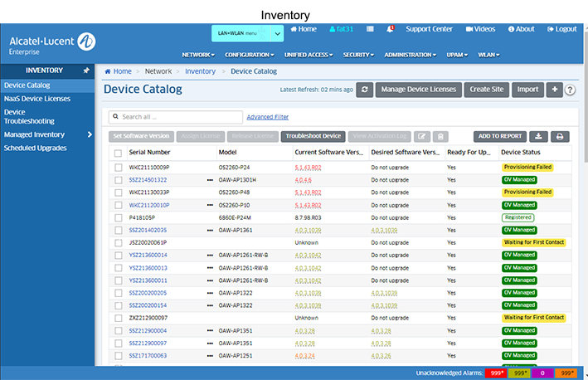Image resolution: width=588 pixels, height=380 pixels.
Task: Check the box for row SSZ214501322
Action: click(118, 179)
